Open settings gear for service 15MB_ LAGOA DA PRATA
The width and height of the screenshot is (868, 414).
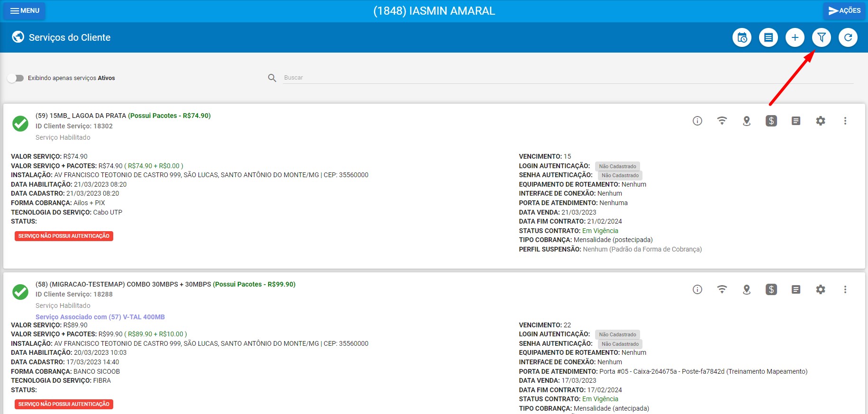pyautogui.click(x=821, y=121)
